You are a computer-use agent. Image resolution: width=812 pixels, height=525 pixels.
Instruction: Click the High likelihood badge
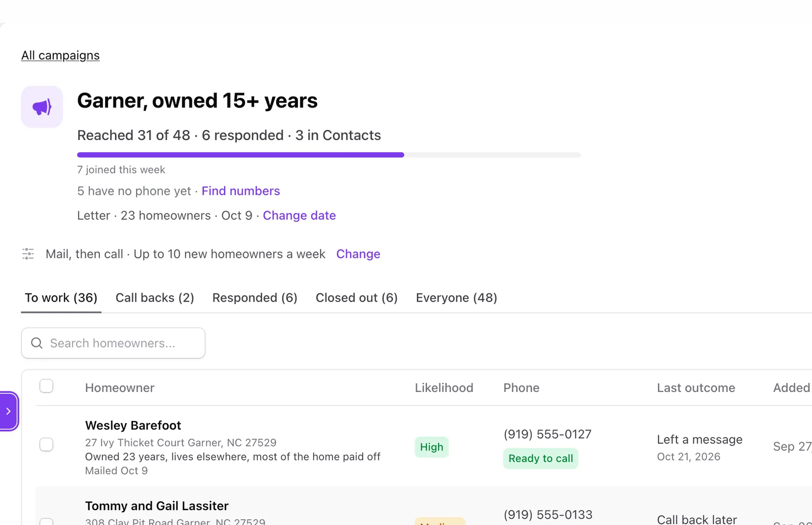[x=431, y=447]
